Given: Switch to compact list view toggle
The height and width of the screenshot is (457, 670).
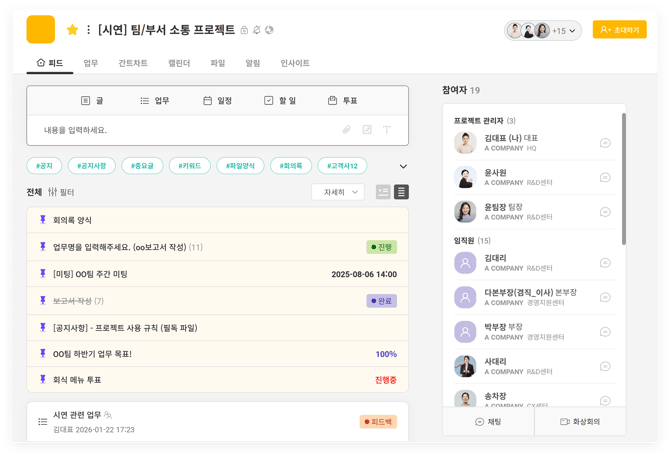Looking at the screenshot, I should coord(401,192).
